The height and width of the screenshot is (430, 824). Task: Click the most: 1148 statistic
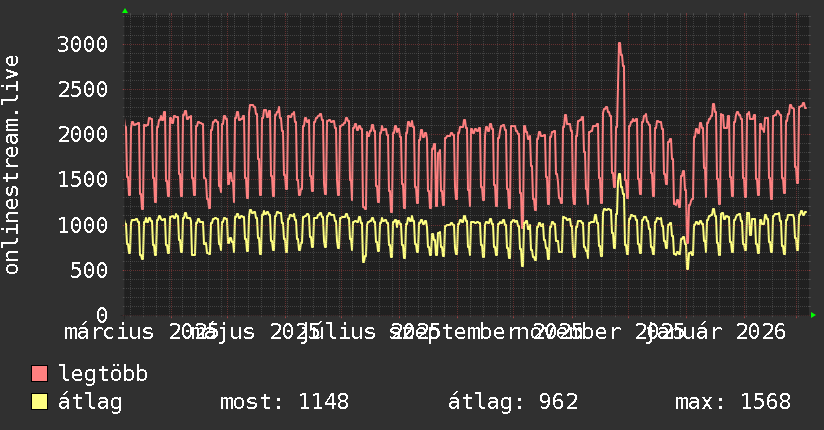pyautogui.click(x=284, y=402)
